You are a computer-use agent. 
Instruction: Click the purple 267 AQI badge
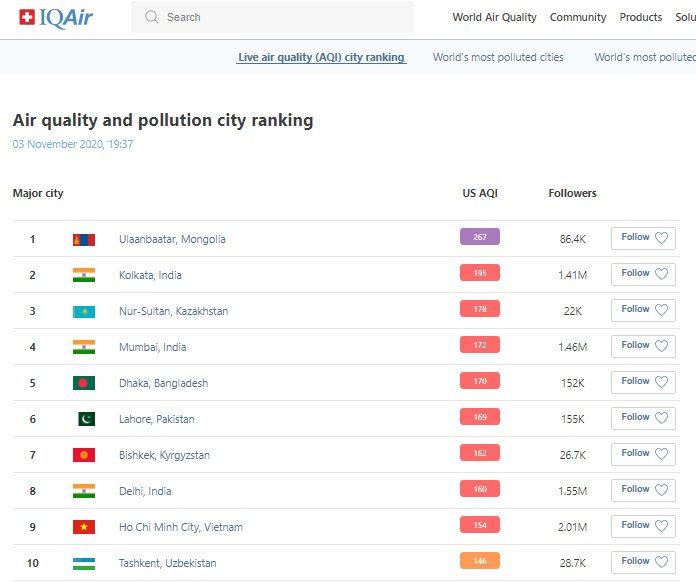480,237
